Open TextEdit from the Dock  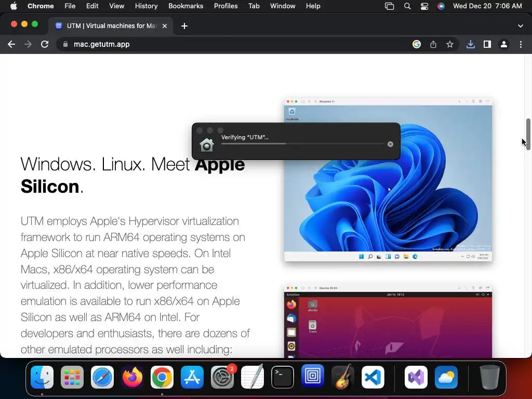tap(252, 377)
